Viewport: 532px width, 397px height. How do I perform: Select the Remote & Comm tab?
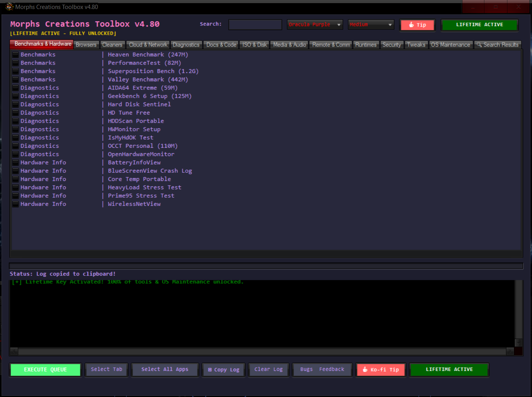(x=331, y=45)
